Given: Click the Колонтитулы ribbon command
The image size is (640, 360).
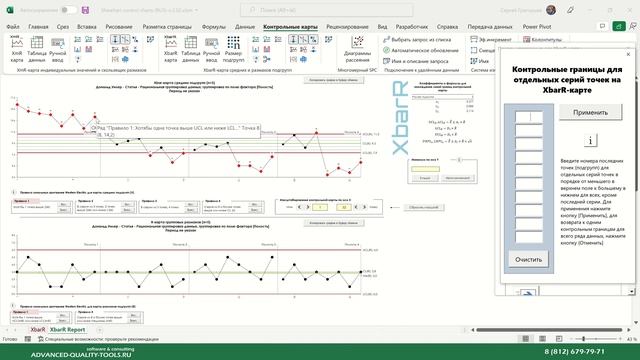Looking at the screenshot, I should pyautogui.click(x=543, y=40).
